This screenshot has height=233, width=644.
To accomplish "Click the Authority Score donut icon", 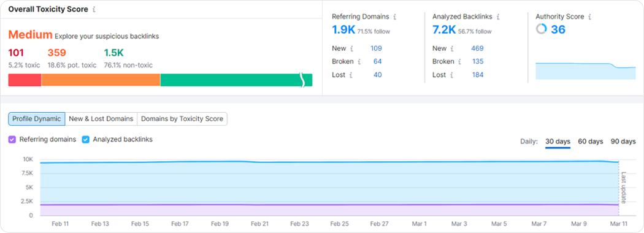I will tap(542, 29).
